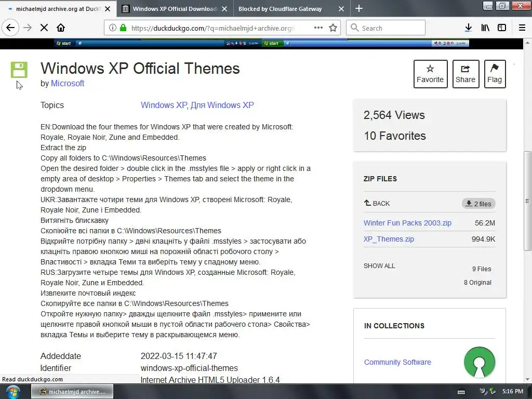Click scrollbar down arrow
Image resolution: width=532 pixels, height=399 pixels.
click(527, 379)
